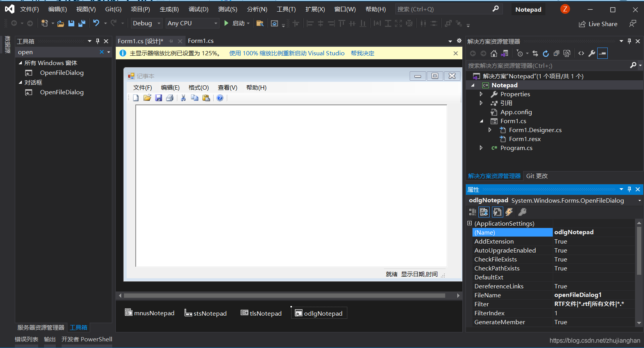Undo the last action in the toolbar
Screen dimensions: 644x348
(96, 23)
